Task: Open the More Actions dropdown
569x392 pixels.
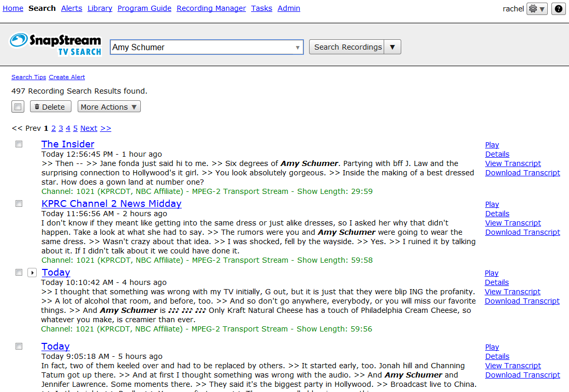Action: point(109,107)
